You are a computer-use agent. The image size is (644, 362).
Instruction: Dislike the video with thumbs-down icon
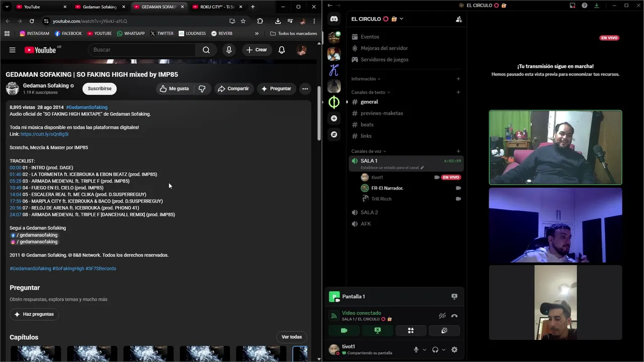click(x=202, y=88)
